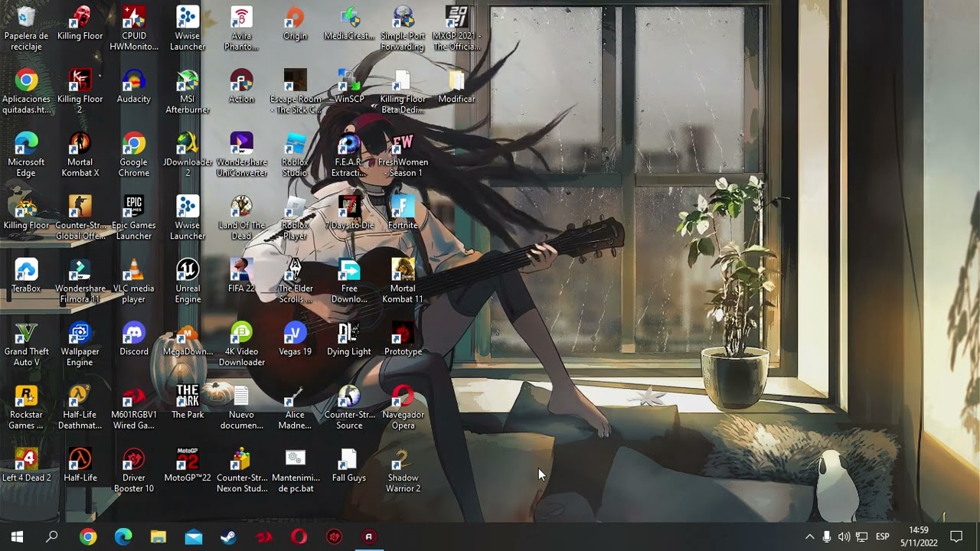980x551 pixels.
Task: Select the Dying Light icon
Action: tap(349, 338)
